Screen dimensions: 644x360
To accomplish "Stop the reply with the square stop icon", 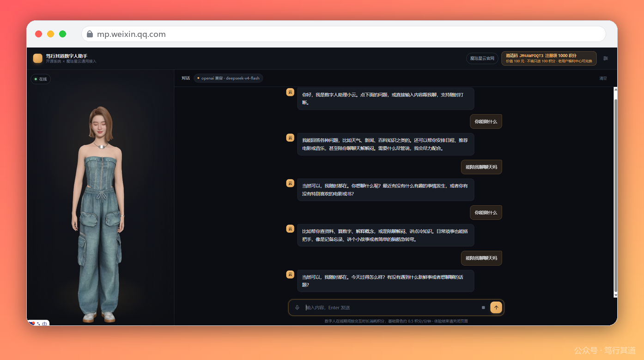I will [x=483, y=307].
